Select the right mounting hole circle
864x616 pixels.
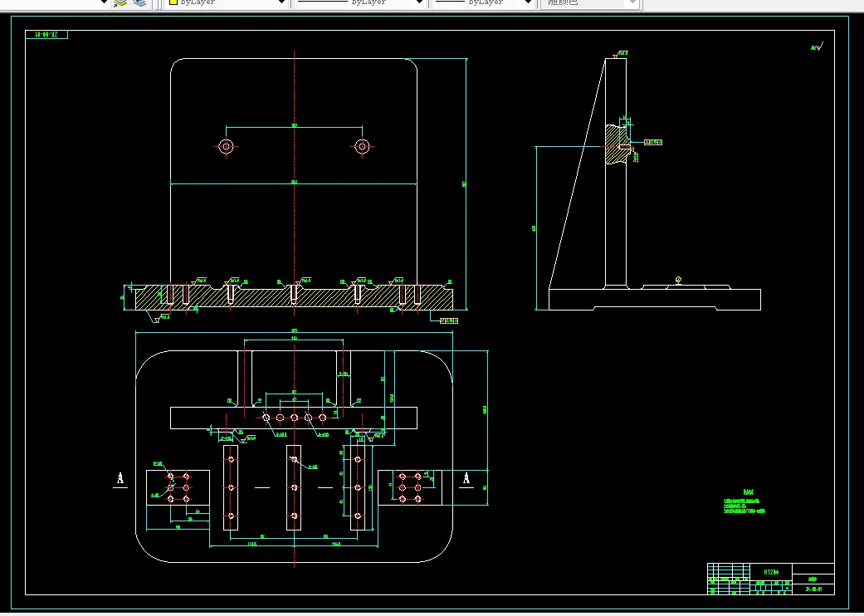coord(362,147)
